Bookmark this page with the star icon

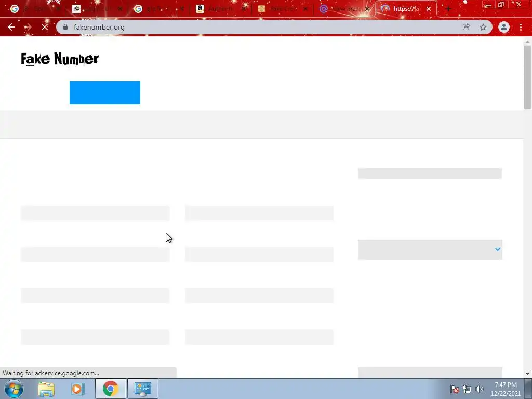(x=483, y=27)
